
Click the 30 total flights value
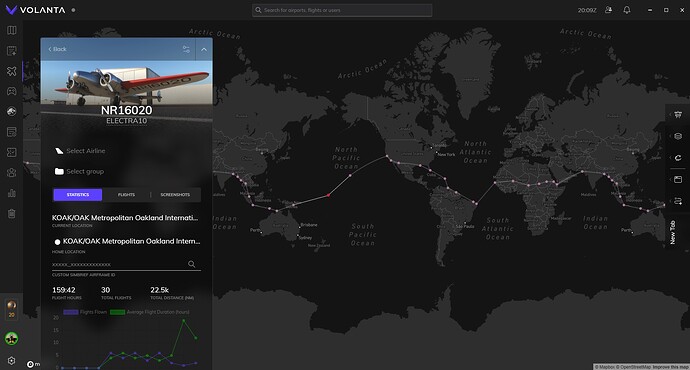tap(106, 290)
